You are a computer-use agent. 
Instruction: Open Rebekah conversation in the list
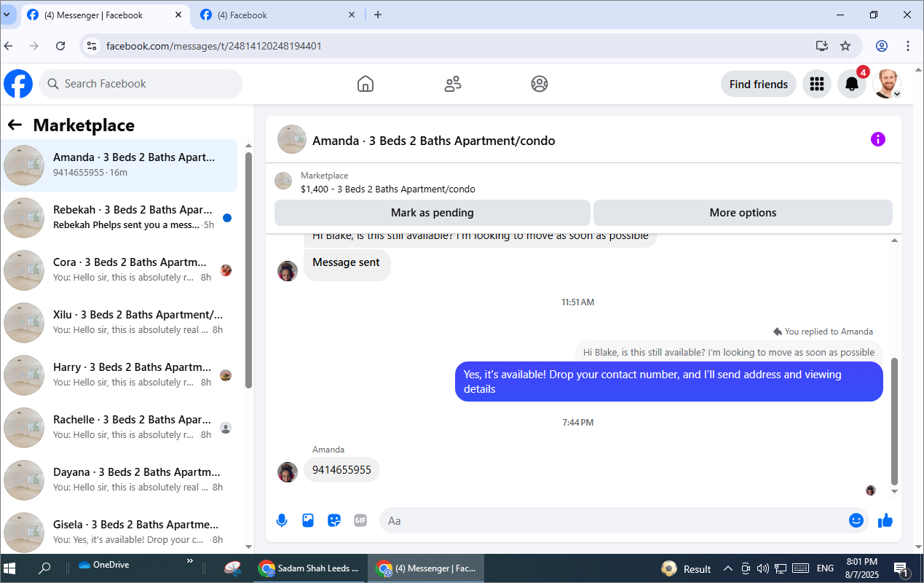pos(119,218)
